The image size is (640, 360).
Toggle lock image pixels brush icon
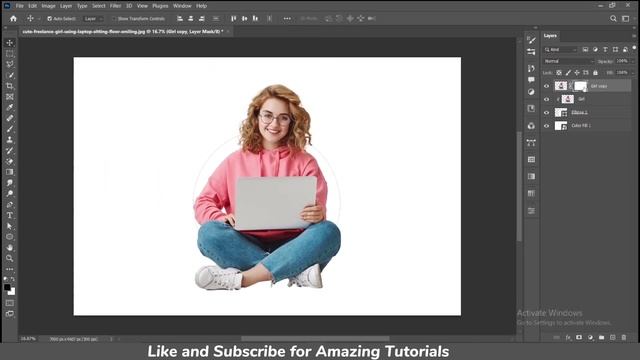(x=568, y=73)
